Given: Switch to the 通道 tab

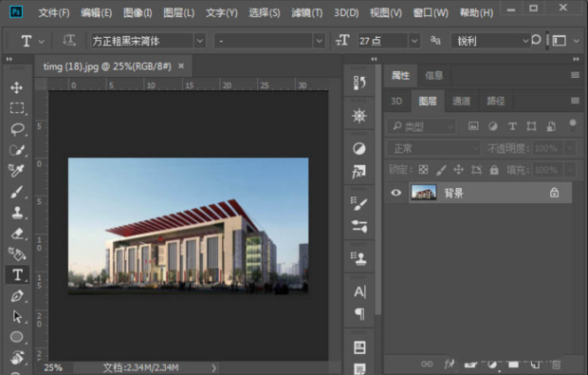Looking at the screenshot, I should (461, 101).
